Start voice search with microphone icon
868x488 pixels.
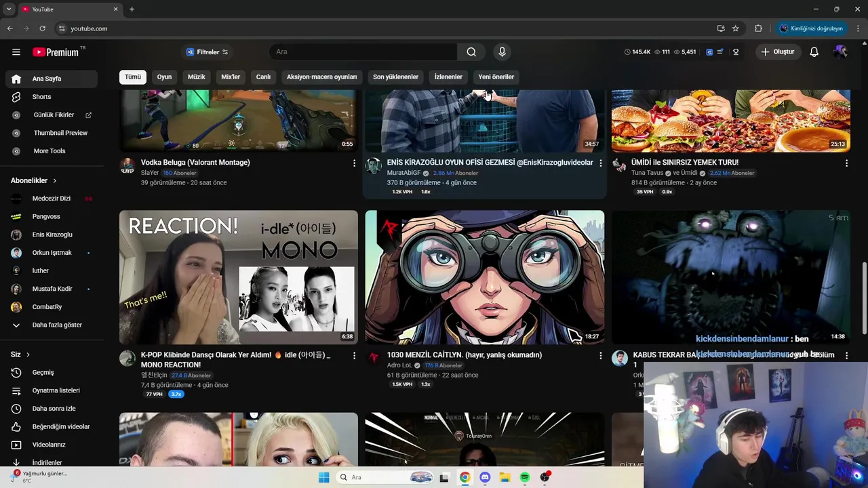click(502, 52)
